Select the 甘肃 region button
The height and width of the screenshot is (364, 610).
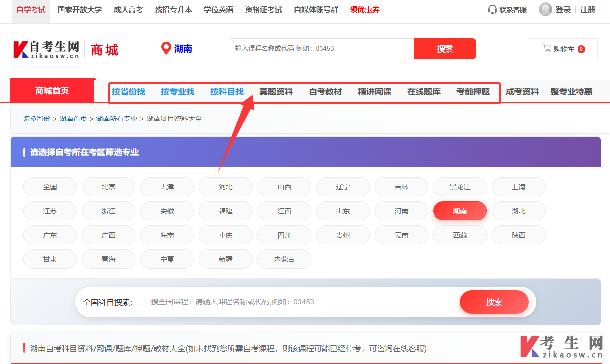coord(50,259)
